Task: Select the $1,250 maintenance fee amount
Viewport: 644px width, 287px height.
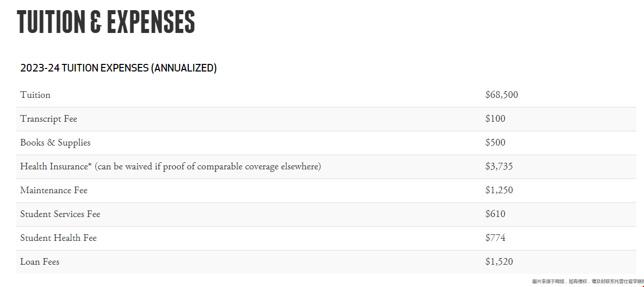Action: click(x=499, y=190)
